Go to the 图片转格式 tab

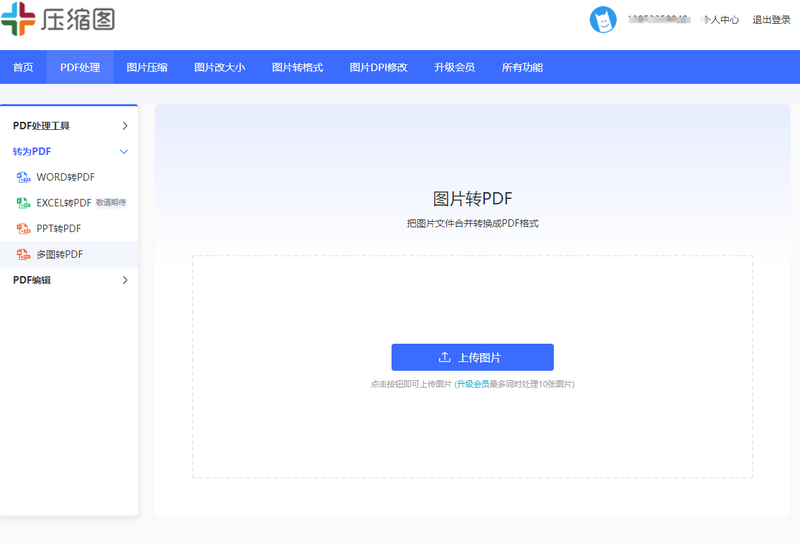(x=297, y=68)
